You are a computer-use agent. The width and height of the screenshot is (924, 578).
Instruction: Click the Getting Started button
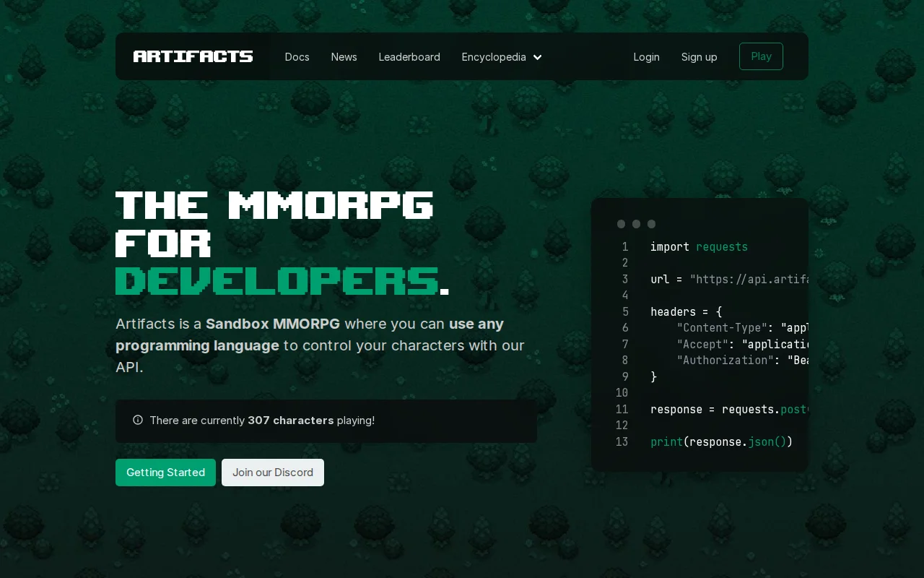[x=165, y=473]
